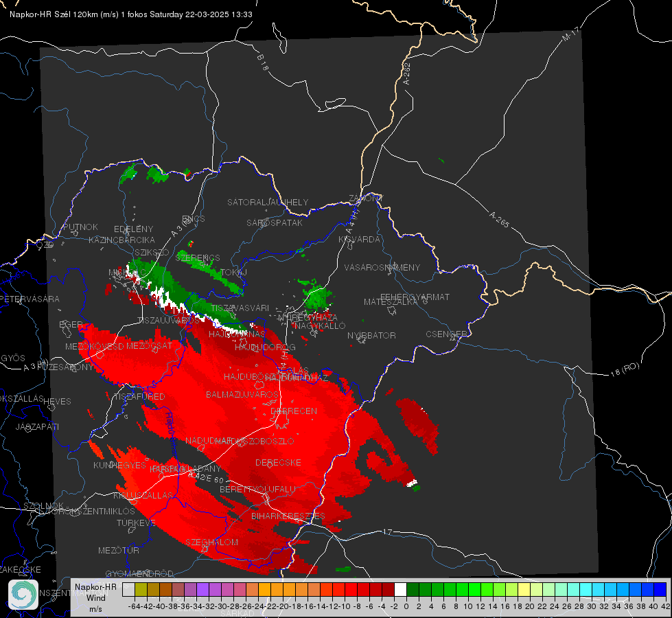Click the M-17 road label

coord(570,34)
